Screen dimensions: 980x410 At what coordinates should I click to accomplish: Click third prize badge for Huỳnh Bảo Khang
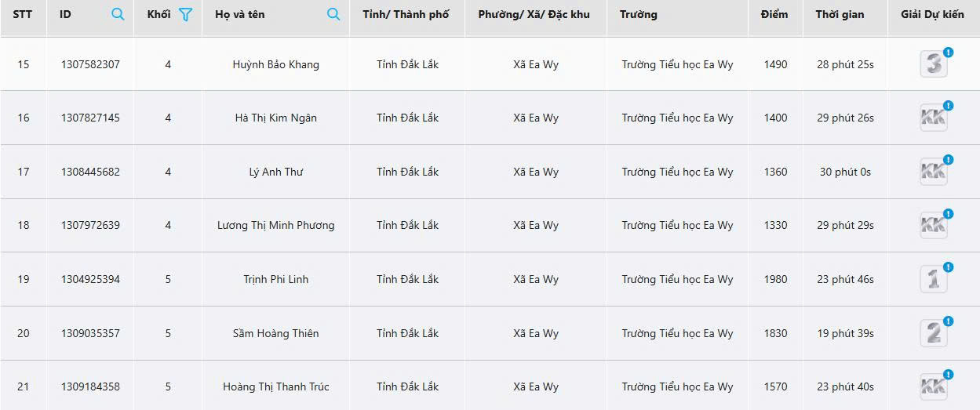coord(933,65)
